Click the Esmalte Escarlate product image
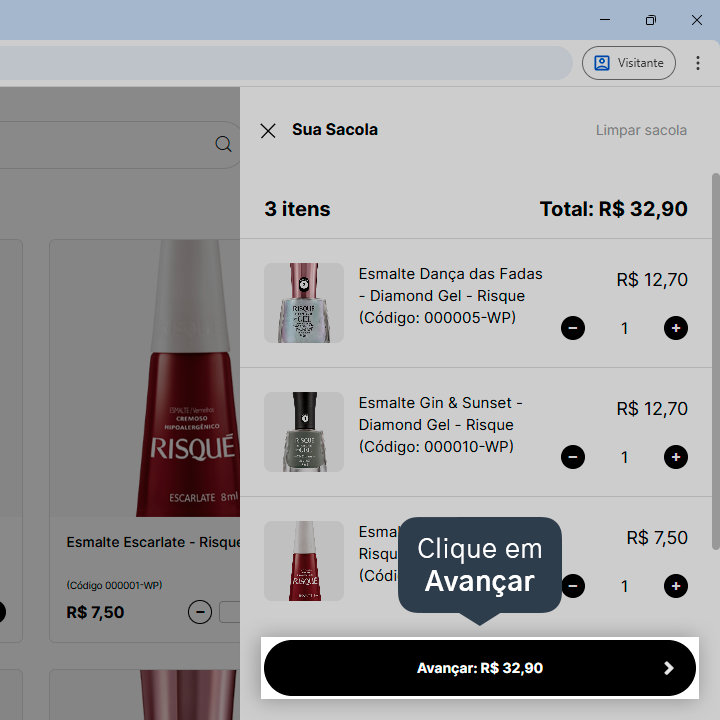Viewport: 720px width, 720px height. tap(145, 378)
